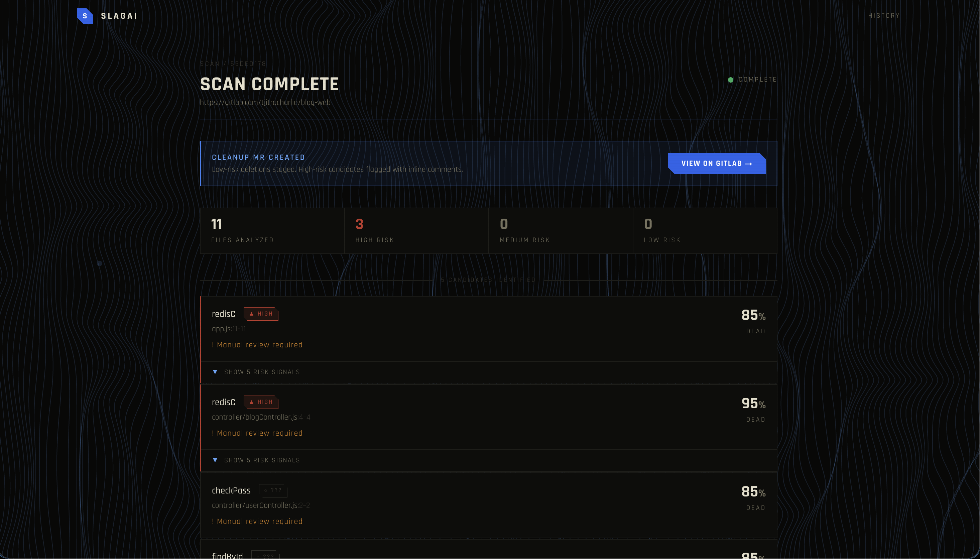Image resolution: width=980 pixels, height=559 pixels.
Task: Click the redisC name above controller/blogController.js
Action: click(x=224, y=402)
